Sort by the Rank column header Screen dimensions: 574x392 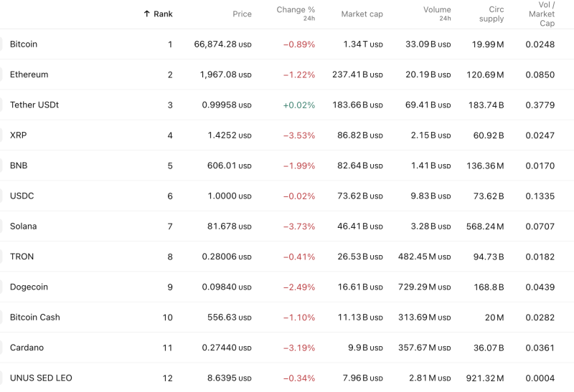(163, 14)
